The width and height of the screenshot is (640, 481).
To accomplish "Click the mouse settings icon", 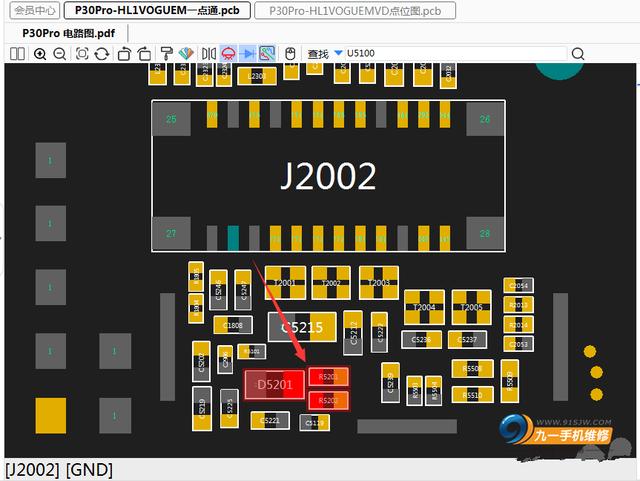I will pos(290,53).
